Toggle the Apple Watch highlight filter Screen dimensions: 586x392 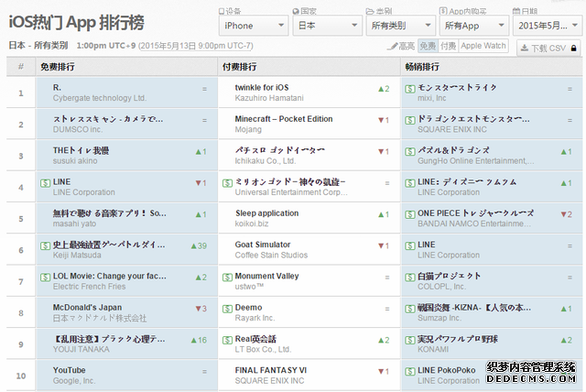point(483,46)
